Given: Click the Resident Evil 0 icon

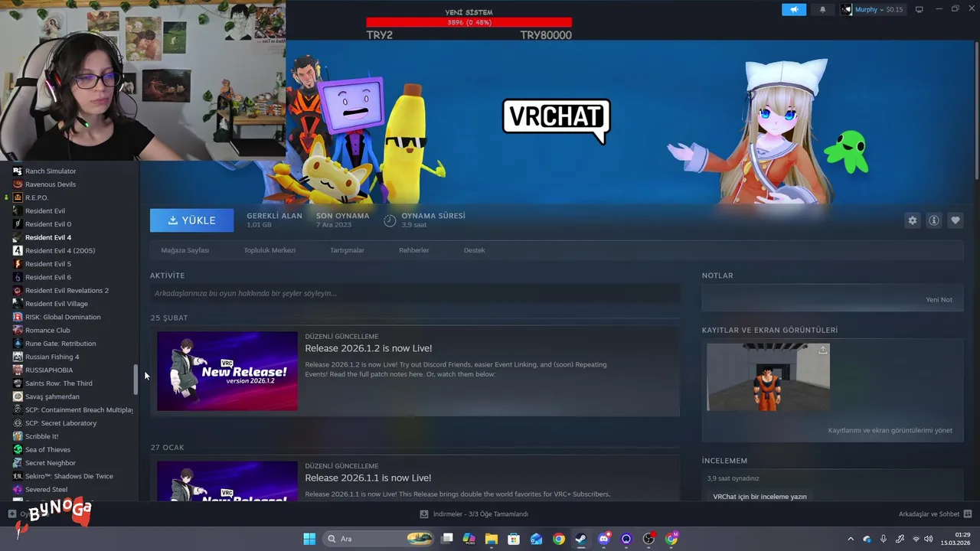Looking at the screenshot, I should (18, 224).
